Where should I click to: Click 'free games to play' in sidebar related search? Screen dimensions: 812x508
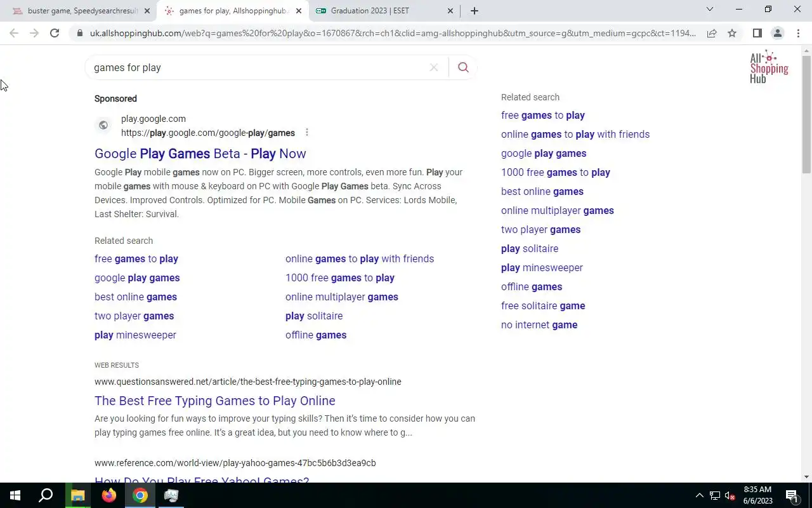click(x=543, y=115)
